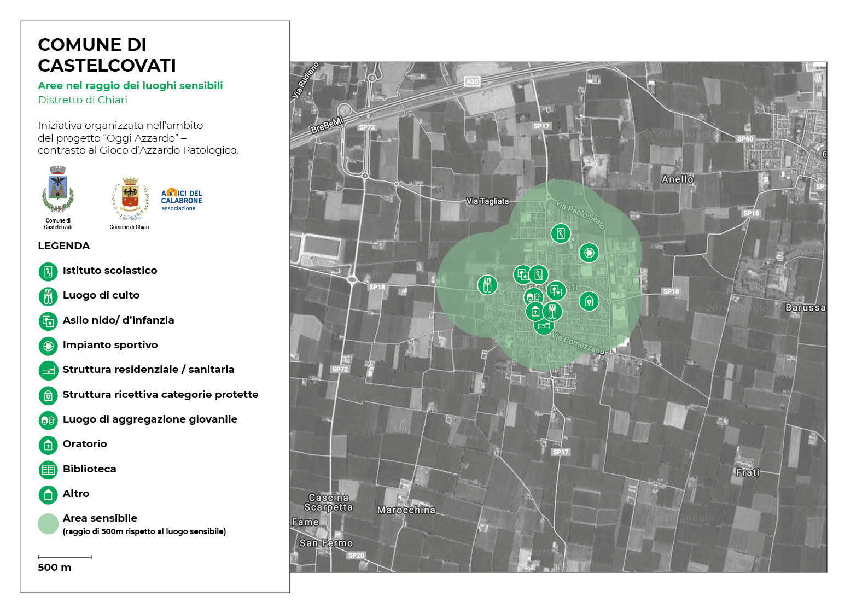Screen dimensions: 868x614
Task: Click the 'Barussa' place label on map
Action: point(806,308)
